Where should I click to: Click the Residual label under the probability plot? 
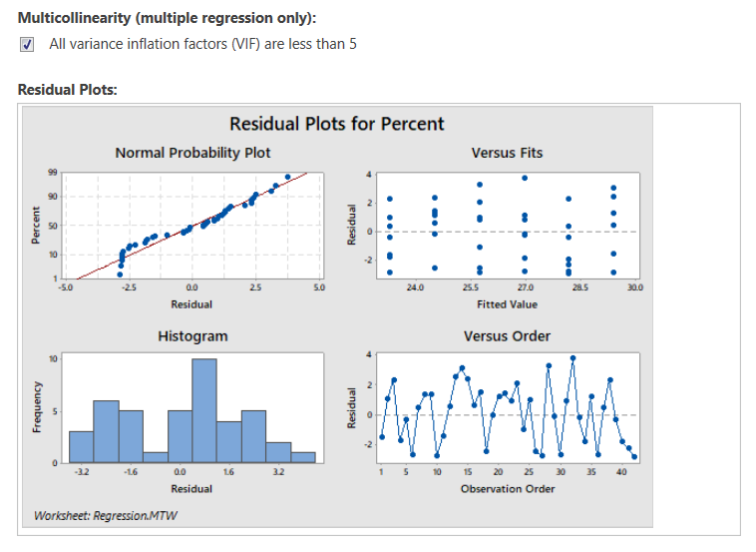point(190,303)
